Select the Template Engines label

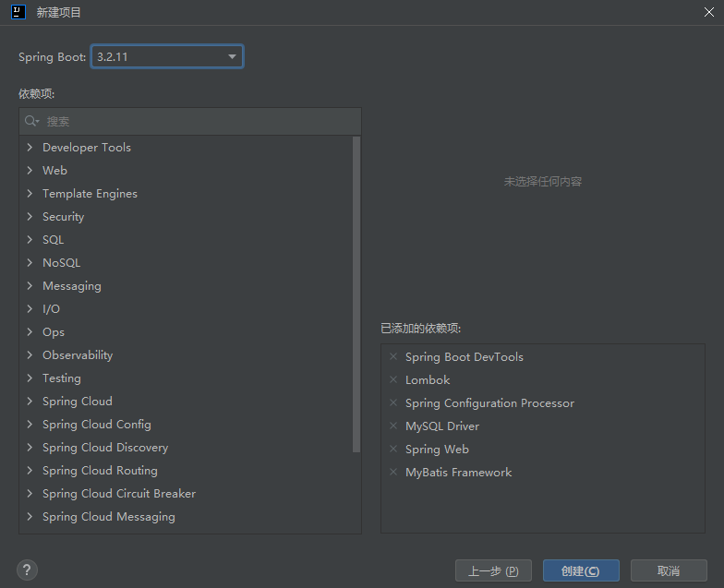pyautogui.click(x=90, y=194)
